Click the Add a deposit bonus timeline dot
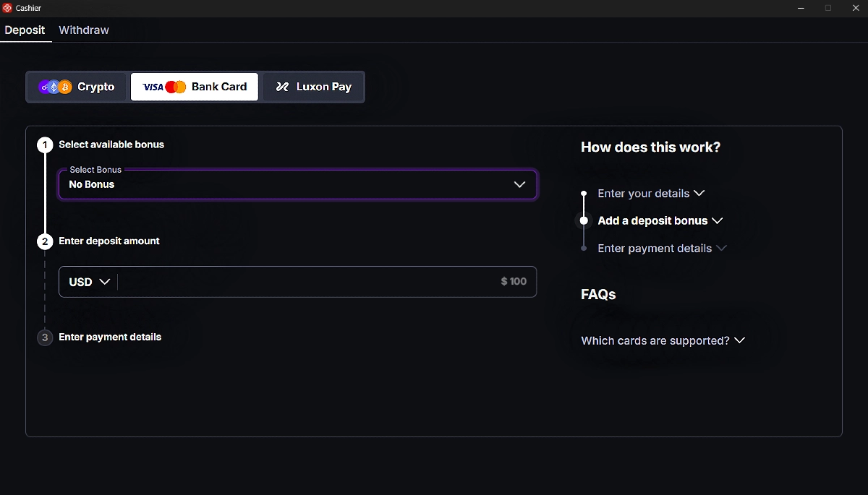The height and width of the screenshot is (495, 868). (x=584, y=220)
